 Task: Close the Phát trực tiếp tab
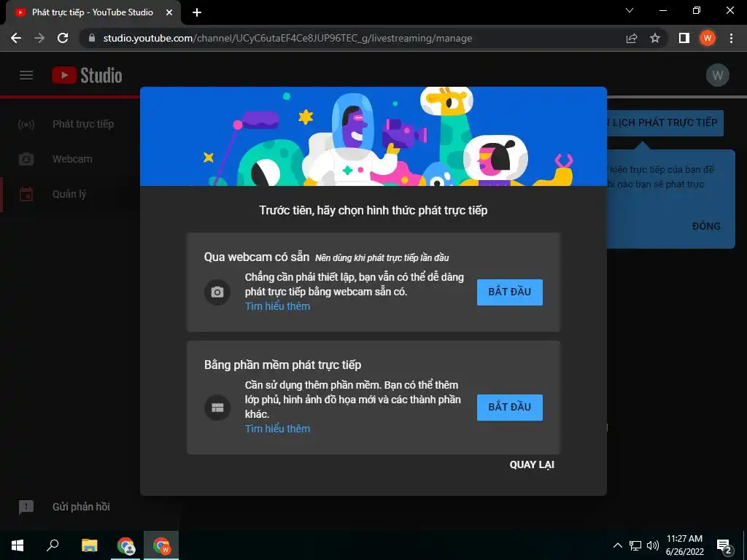pos(169,12)
